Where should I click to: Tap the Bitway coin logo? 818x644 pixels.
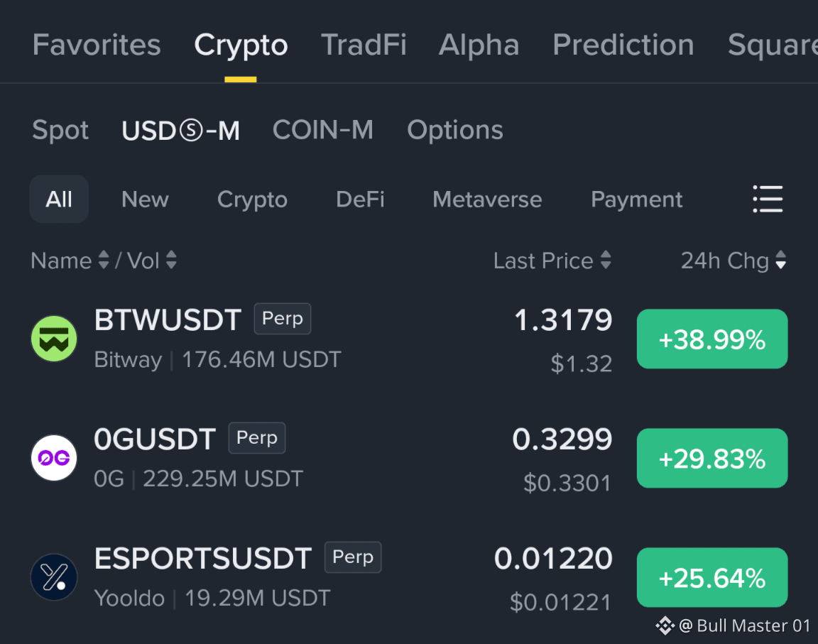click(x=54, y=339)
